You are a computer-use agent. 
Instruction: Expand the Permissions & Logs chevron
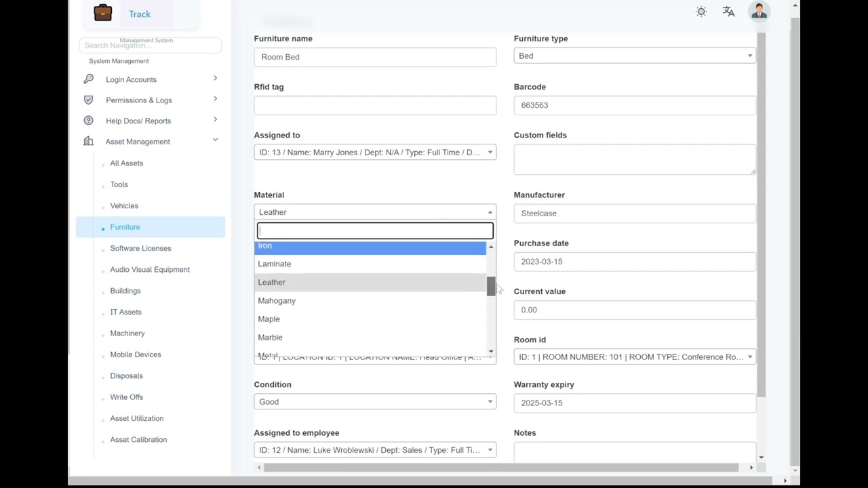[215, 99]
